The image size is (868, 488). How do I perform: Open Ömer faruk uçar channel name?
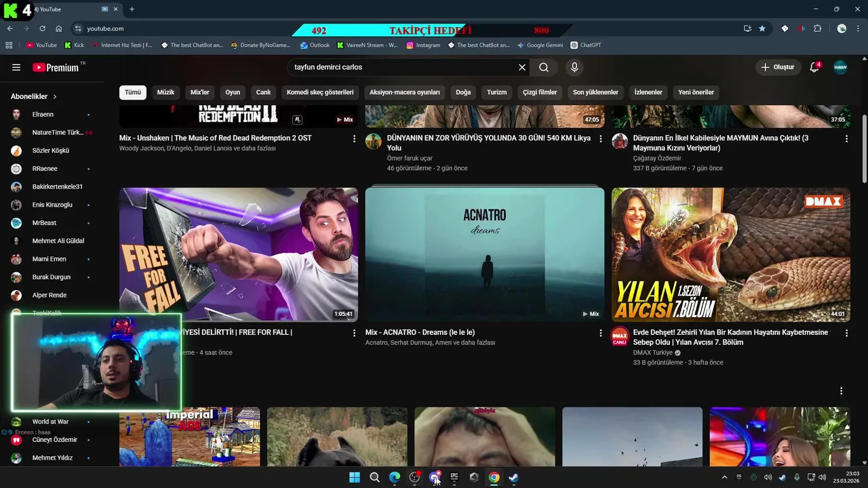(x=410, y=158)
